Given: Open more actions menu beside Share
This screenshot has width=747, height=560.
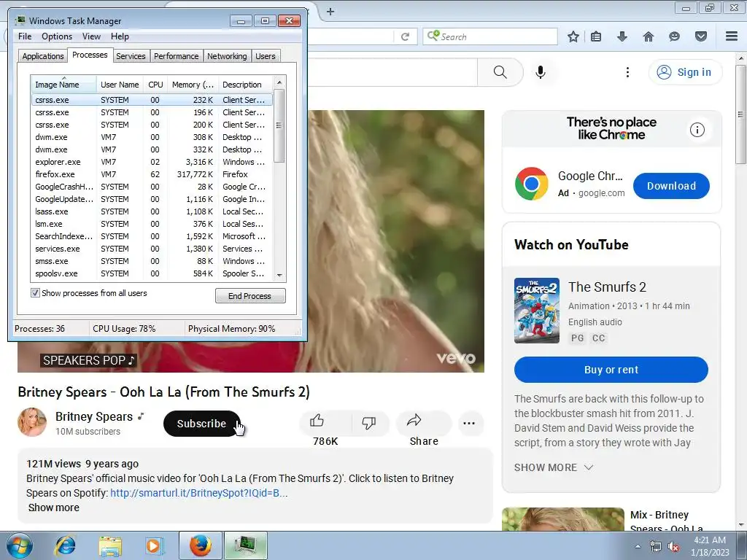Looking at the screenshot, I should coord(469,424).
